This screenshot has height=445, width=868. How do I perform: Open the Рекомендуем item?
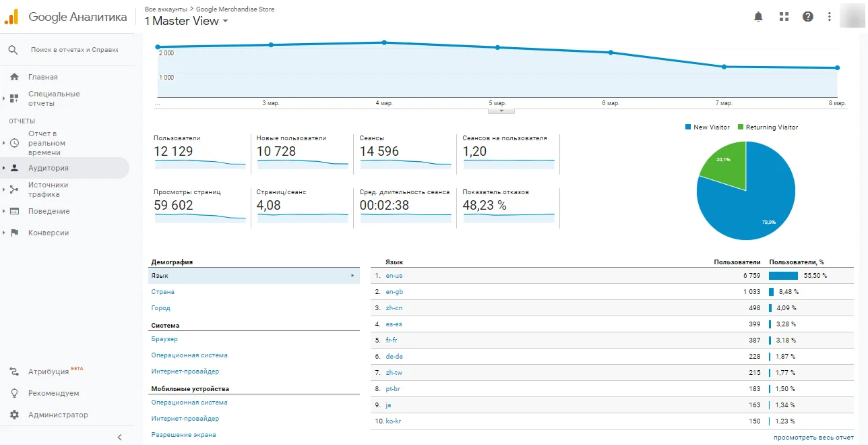coord(54,393)
